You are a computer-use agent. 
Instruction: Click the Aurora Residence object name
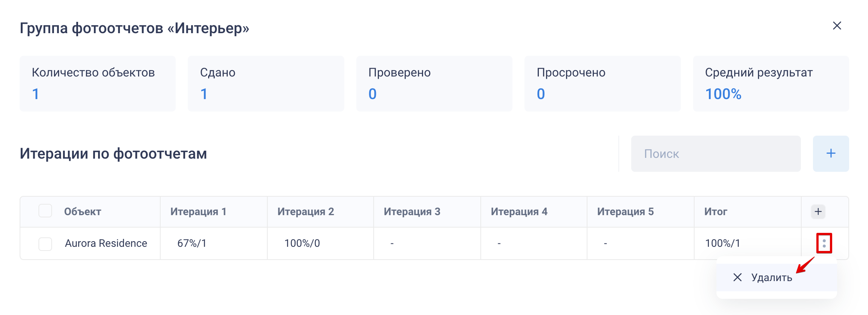coord(106,243)
